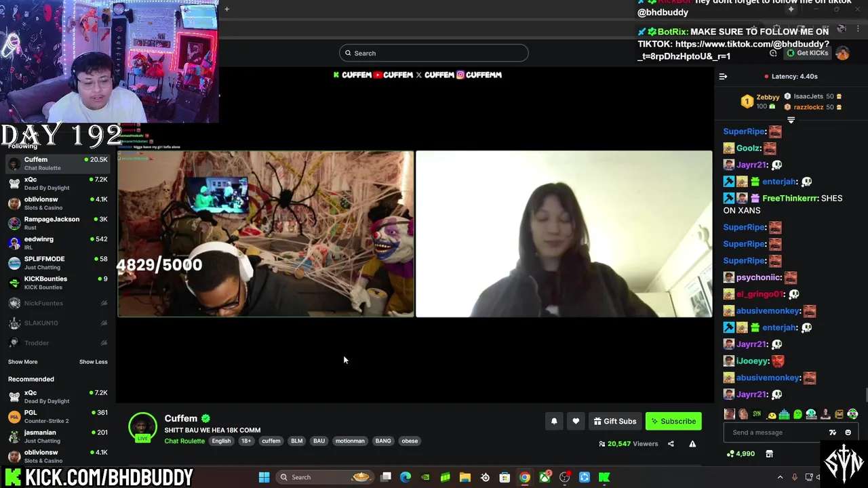Select the English language tag

click(221, 441)
